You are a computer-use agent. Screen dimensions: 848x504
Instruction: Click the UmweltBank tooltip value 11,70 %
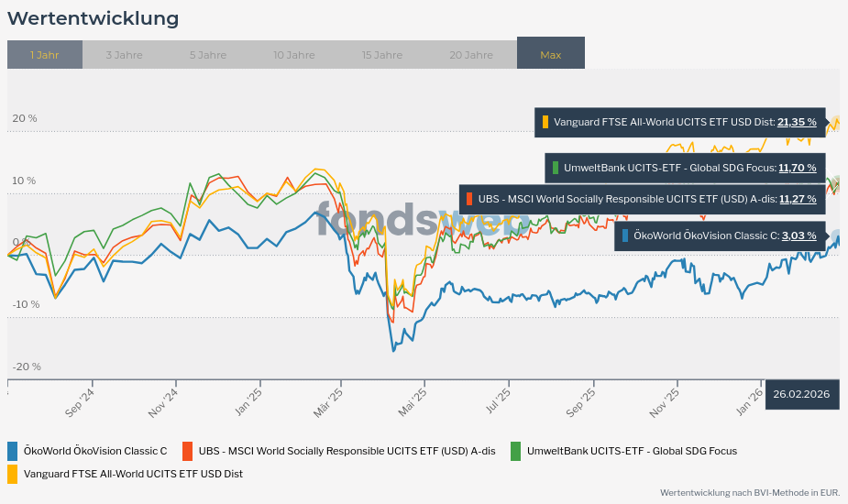tap(798, 169)
